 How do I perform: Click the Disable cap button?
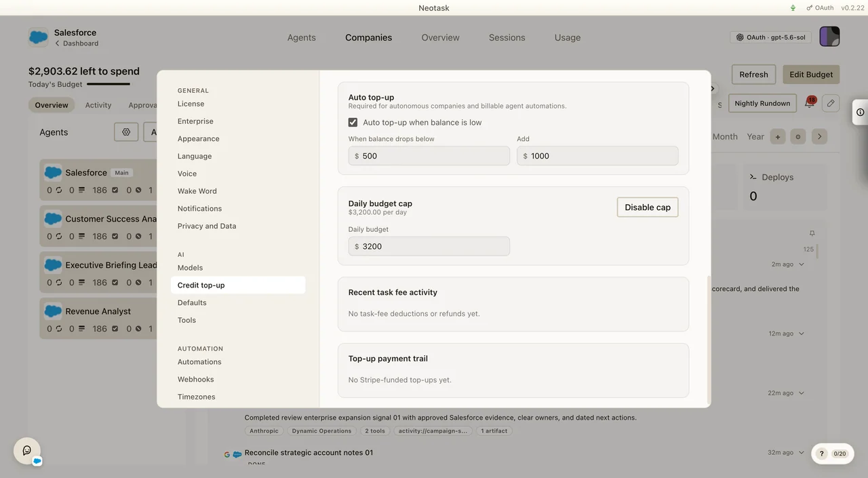[648, 207]
